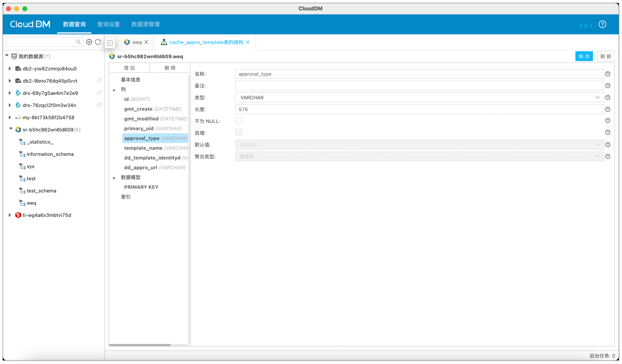This screenshot has width=622, height=364.
Task: Click the 保存 button
Action: click(x=584, y=56)
